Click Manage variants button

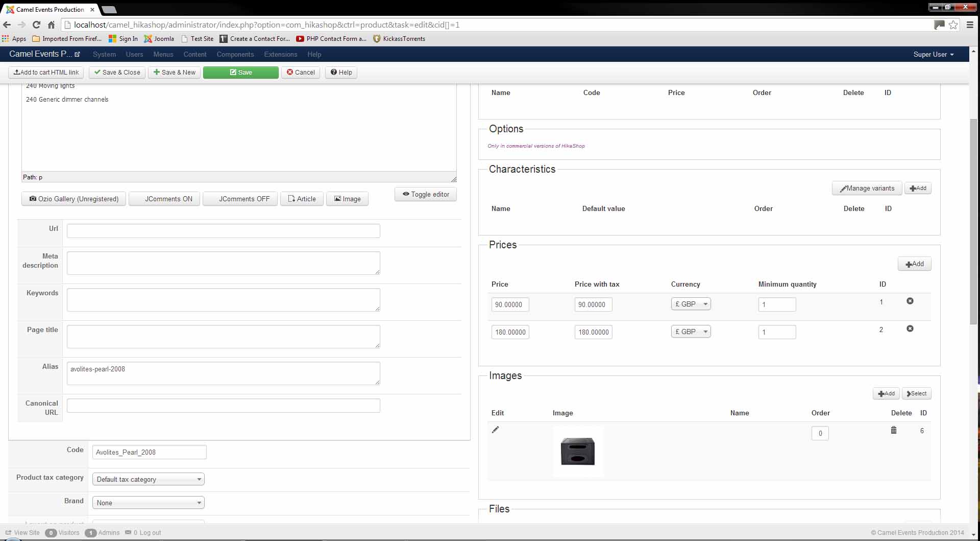pos(867,189)
